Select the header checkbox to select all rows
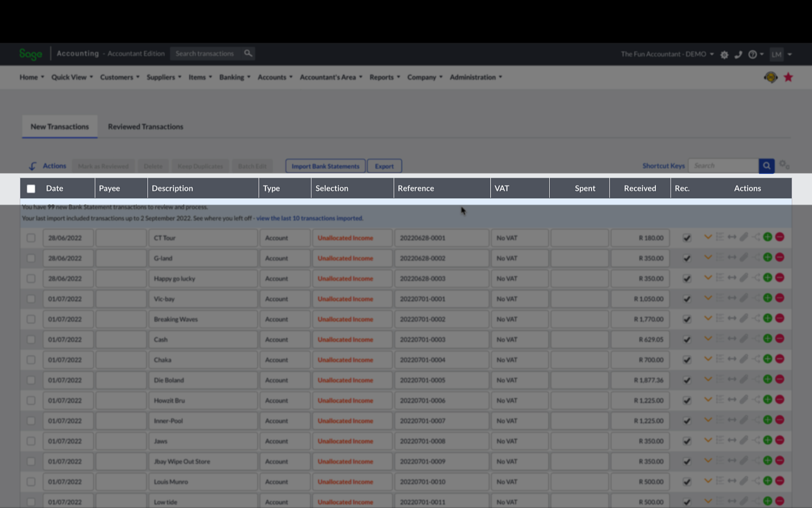Viewport: 812px width, 508px height. (31, 188)
